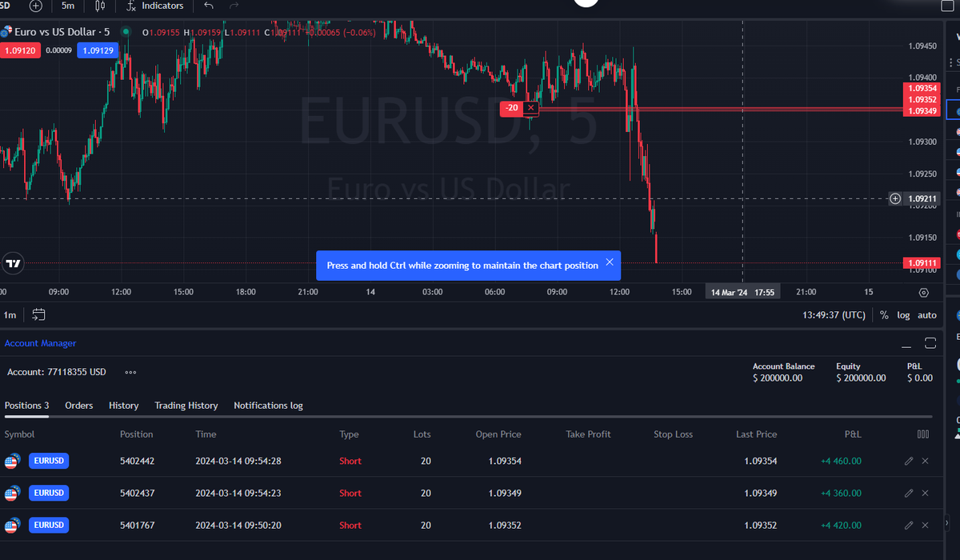960x560 pixels.
Task: Maximize the Account Manager panel
Action: pyautogui.click(x=930, y=344)
